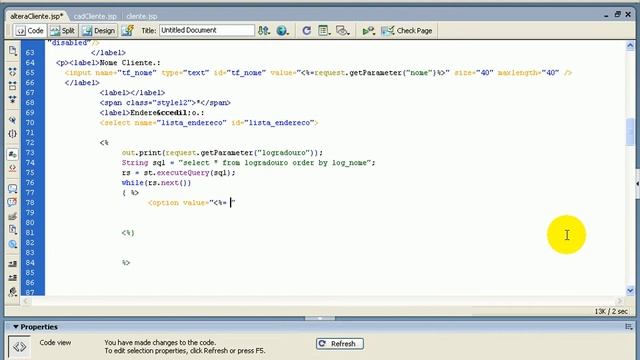Click the "while(rs.next())" line
The image size is (640, 360).
tap(156, 183)
